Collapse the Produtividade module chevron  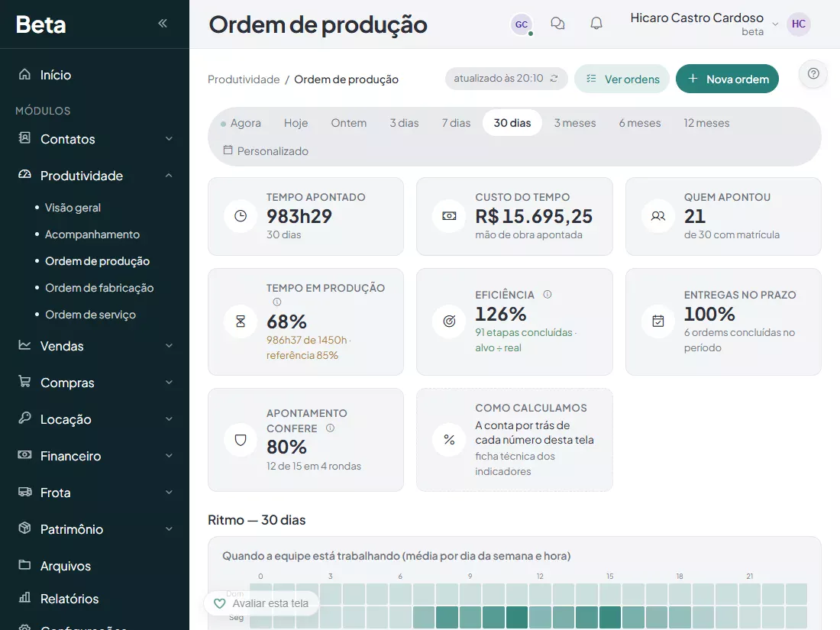click(x=169, y=175)
